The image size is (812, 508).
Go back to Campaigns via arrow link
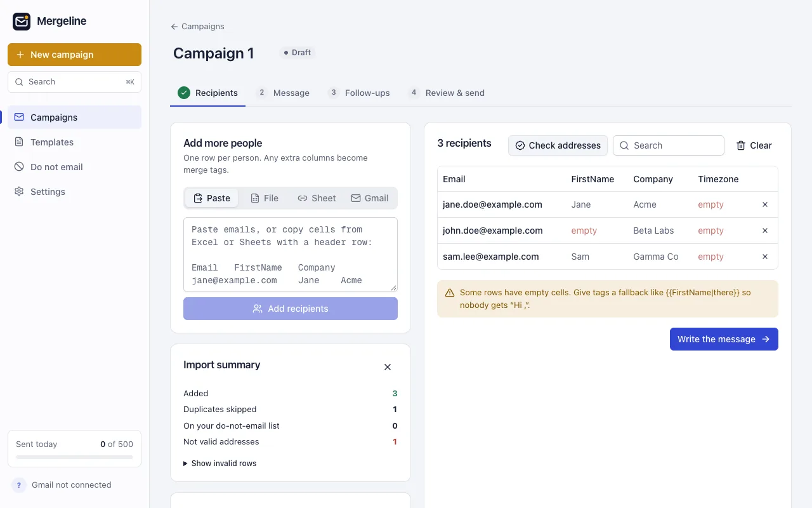tap(197, 27)
